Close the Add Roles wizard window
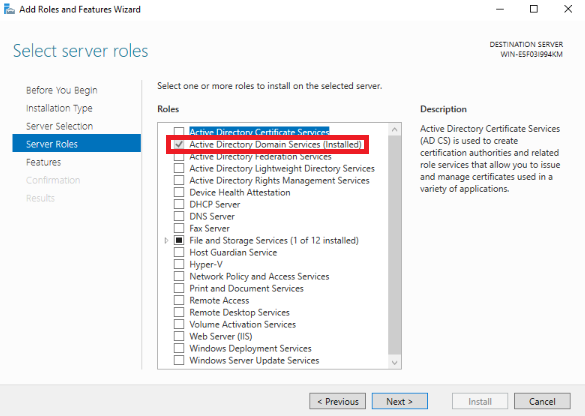This screenshot has width=585, height=416. click(568, 9)
